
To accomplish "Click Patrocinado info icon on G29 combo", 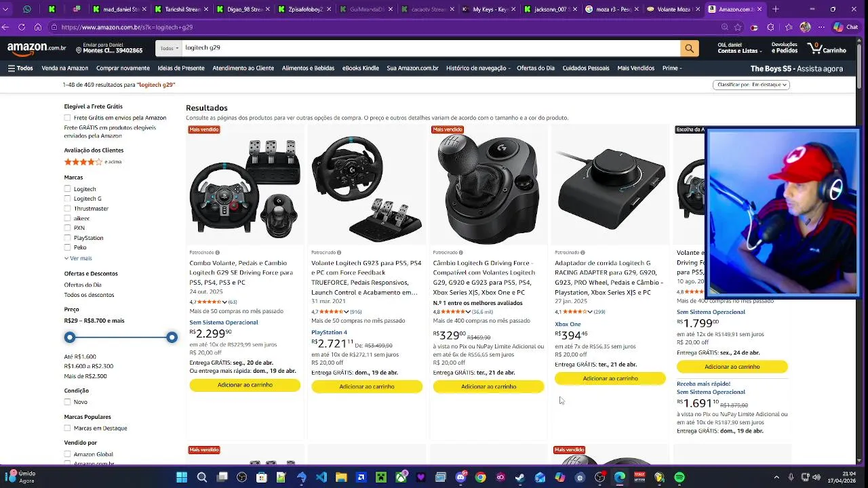I will [x=217, y=253].
